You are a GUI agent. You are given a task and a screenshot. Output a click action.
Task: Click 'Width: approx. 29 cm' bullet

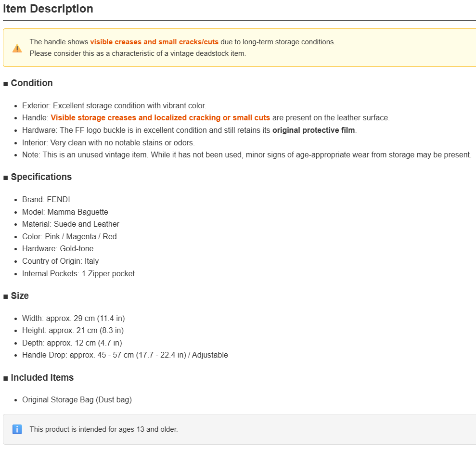click(x=74, y=318)
